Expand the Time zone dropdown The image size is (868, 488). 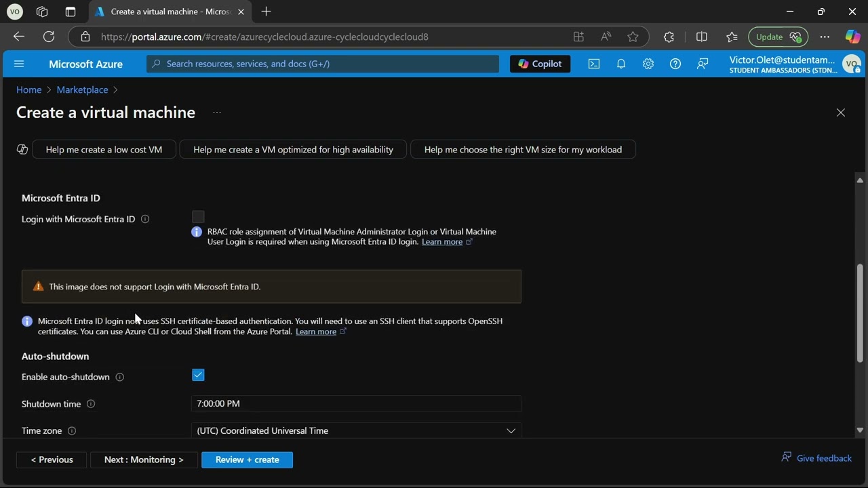click(356, 430)
